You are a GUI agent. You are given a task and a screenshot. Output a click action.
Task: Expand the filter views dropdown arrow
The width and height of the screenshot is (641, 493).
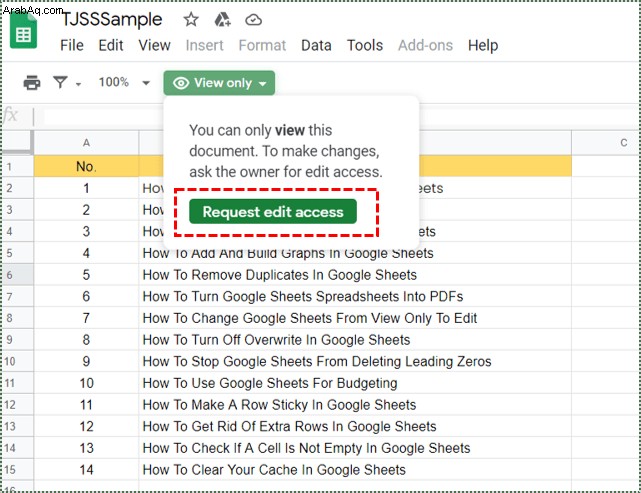[x=78, y=84]
